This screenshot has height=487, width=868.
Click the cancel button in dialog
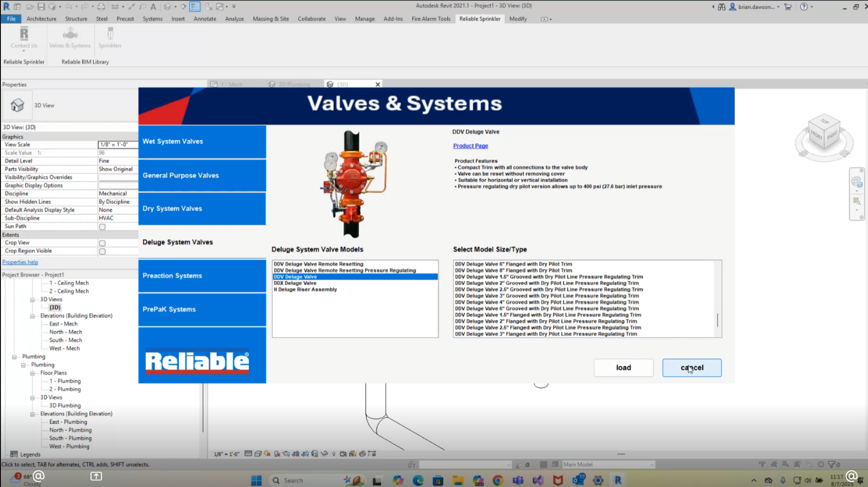[x=692, y=368]
